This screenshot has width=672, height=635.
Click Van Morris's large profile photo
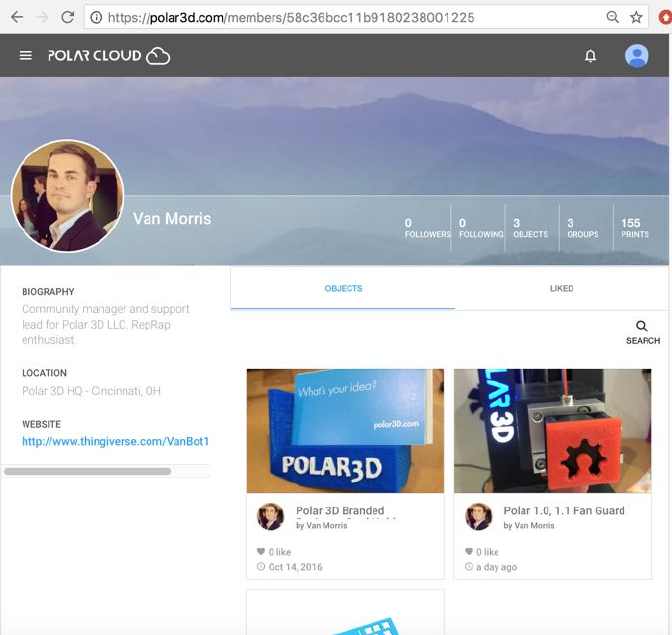[x=68, y=196]
